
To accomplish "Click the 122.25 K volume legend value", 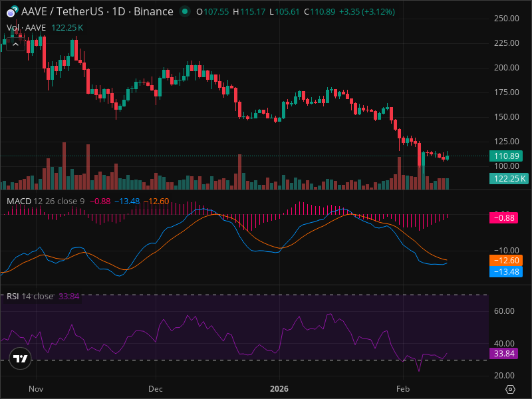I will (x=67, y=28).
